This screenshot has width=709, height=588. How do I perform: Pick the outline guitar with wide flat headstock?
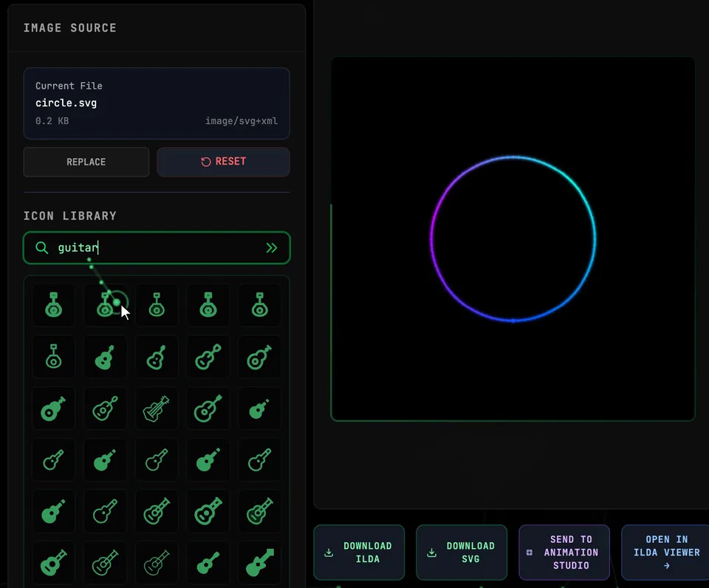208,408
